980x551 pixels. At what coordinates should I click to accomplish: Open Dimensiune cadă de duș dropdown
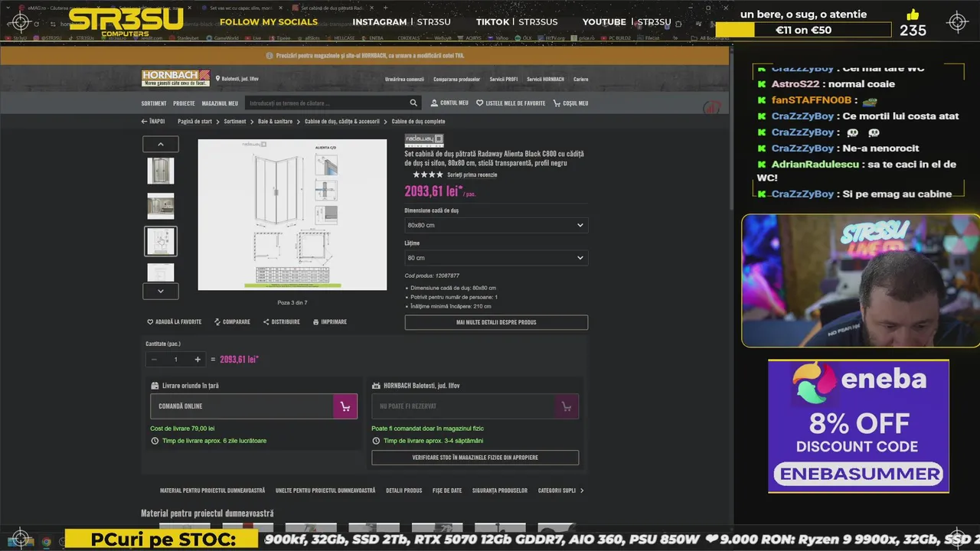pyautogui.click(x=496, y=225)
